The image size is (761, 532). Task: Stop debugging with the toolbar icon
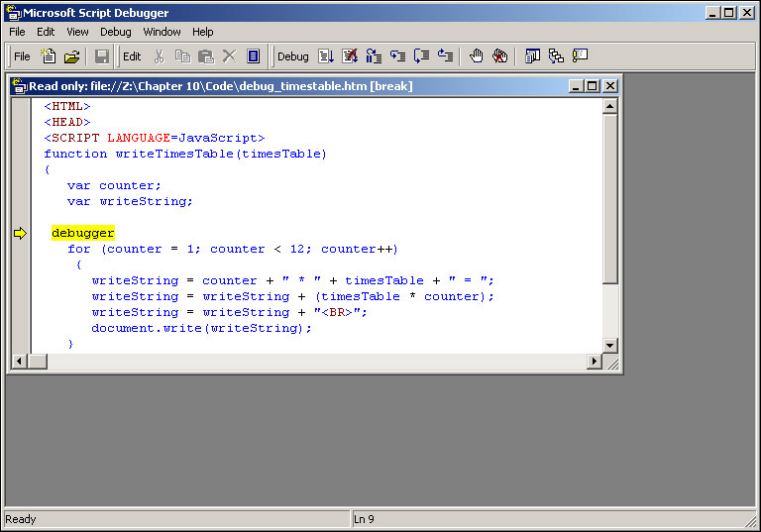point(350,56)
